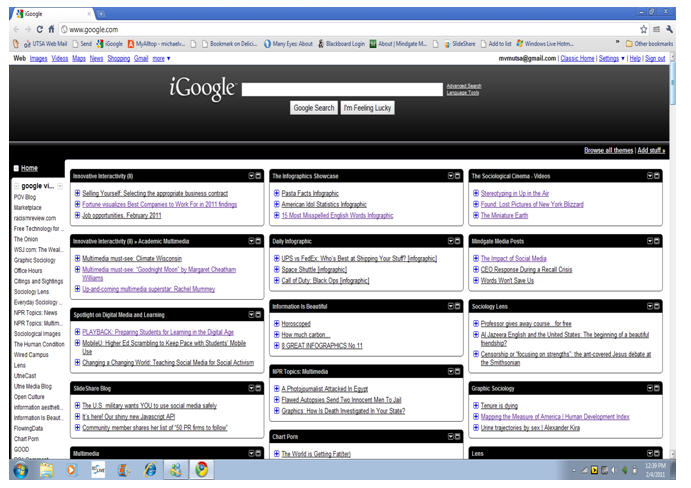Click the Chrome icon on the taskbar
The image size is (691, 488).
[x=202, y=470]
